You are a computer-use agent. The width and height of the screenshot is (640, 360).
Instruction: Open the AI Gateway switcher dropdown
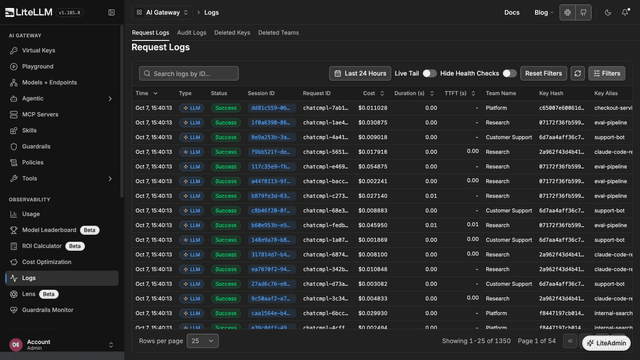162,13
